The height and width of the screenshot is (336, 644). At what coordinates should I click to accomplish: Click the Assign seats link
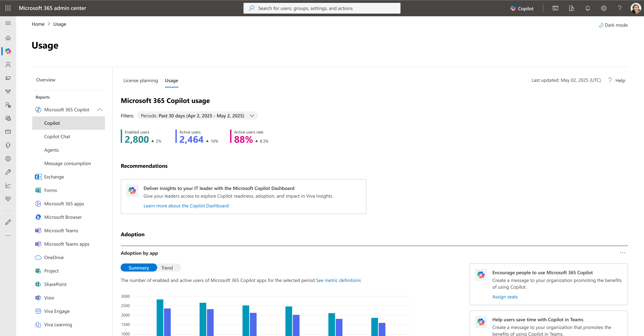(505, 297)
